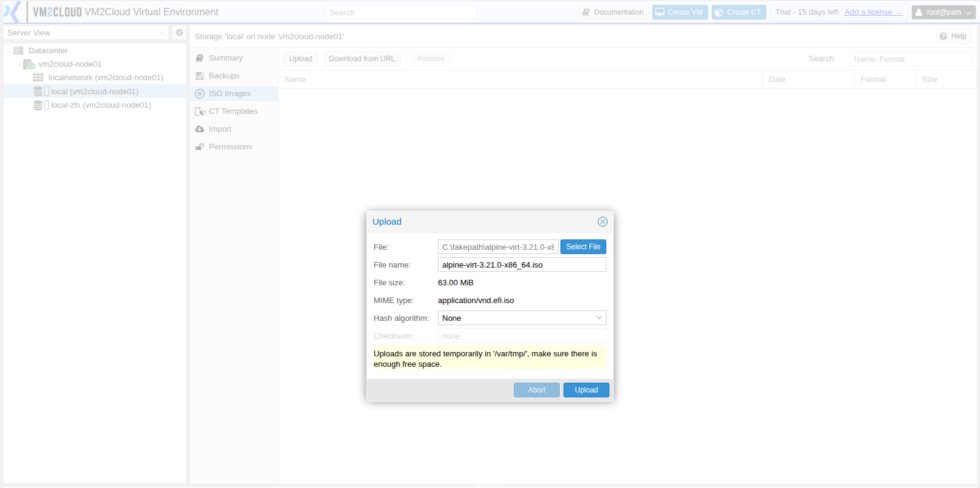
Task: Sort by the Name column header
Action: 521,80
